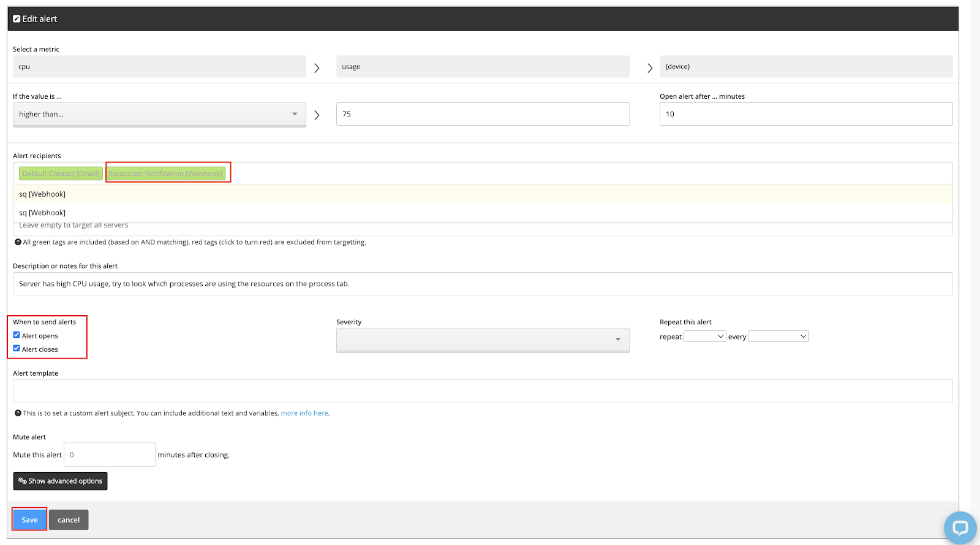Click the Mute this alert minutes field
The width and height of the screenshot is (980, 545).
[110, 455]
